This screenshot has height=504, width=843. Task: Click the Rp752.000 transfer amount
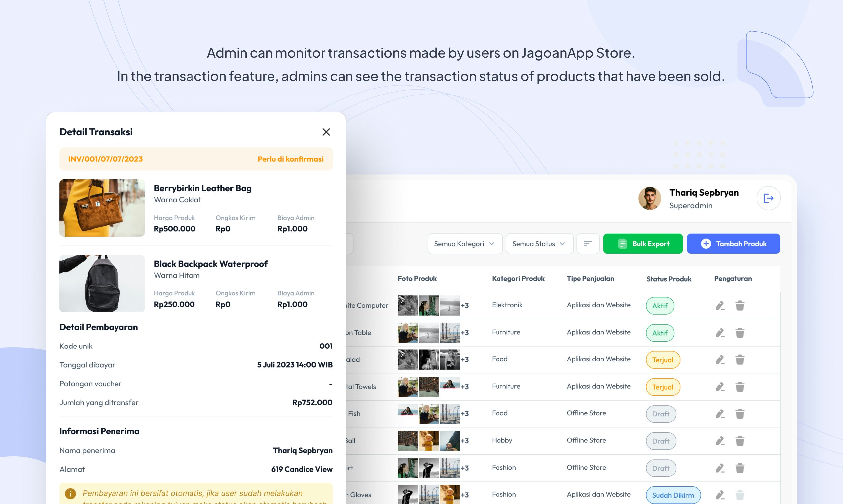pos(312,402)
